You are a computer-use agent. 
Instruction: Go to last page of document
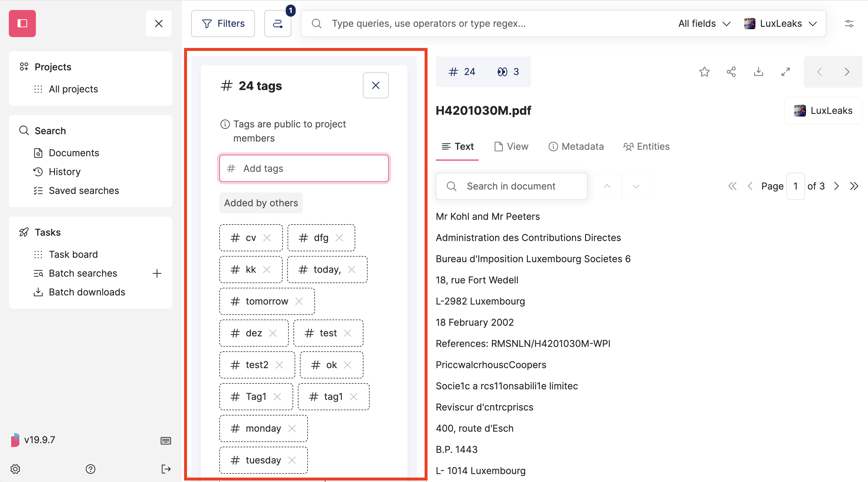point(854,186)
